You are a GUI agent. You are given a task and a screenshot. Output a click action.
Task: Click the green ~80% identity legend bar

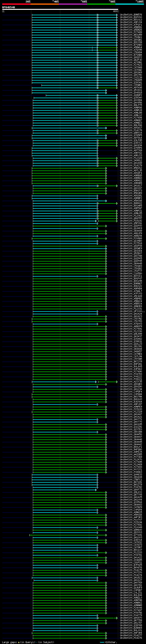pyautogui.click(x=101, y=4)
